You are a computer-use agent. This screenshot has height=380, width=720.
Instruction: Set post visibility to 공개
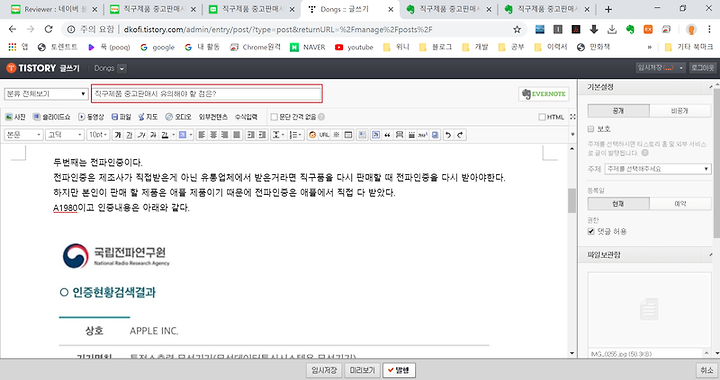pos(619,111)
